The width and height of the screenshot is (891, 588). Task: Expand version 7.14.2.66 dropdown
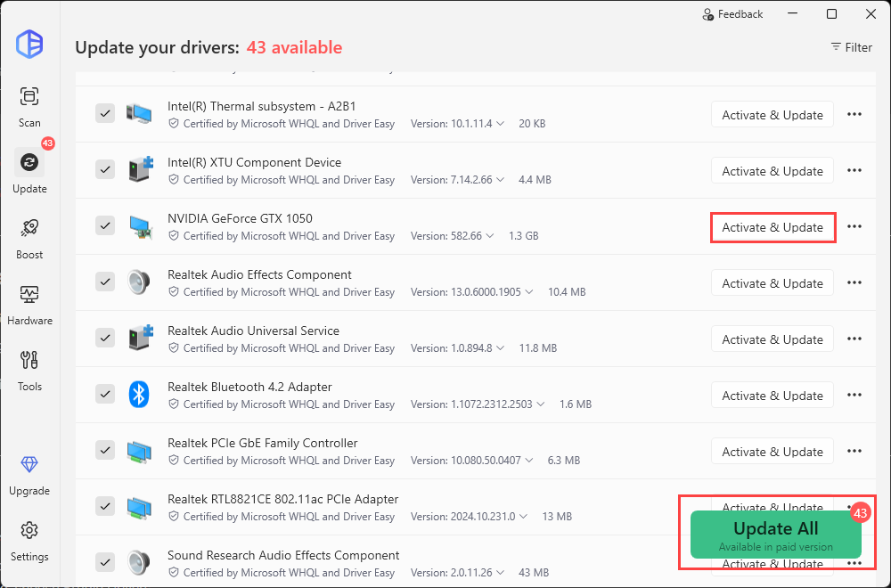tap(501, 180)
